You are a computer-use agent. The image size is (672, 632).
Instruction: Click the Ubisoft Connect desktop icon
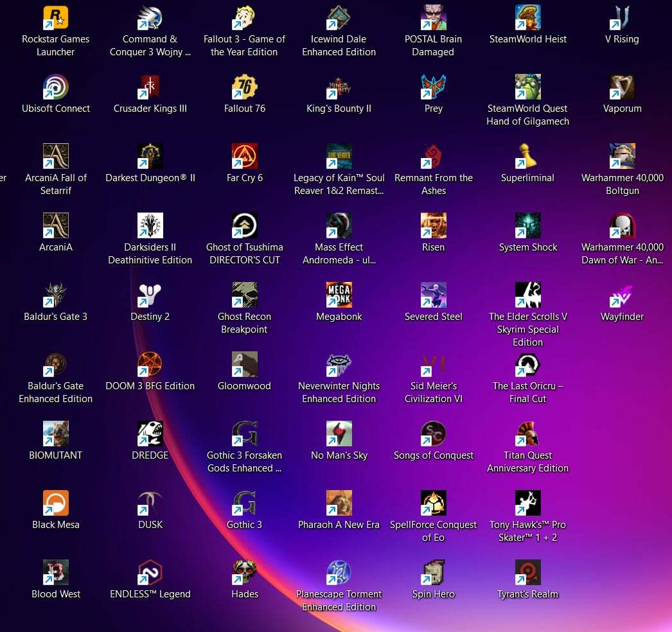[56, 87]
